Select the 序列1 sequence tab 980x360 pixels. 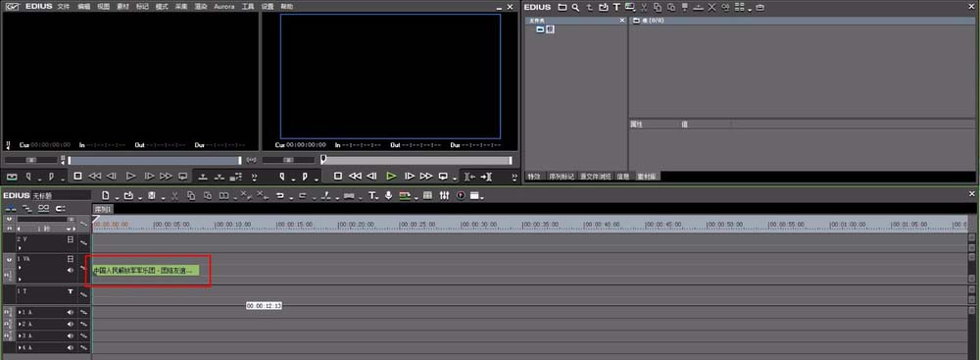(103, 209)
